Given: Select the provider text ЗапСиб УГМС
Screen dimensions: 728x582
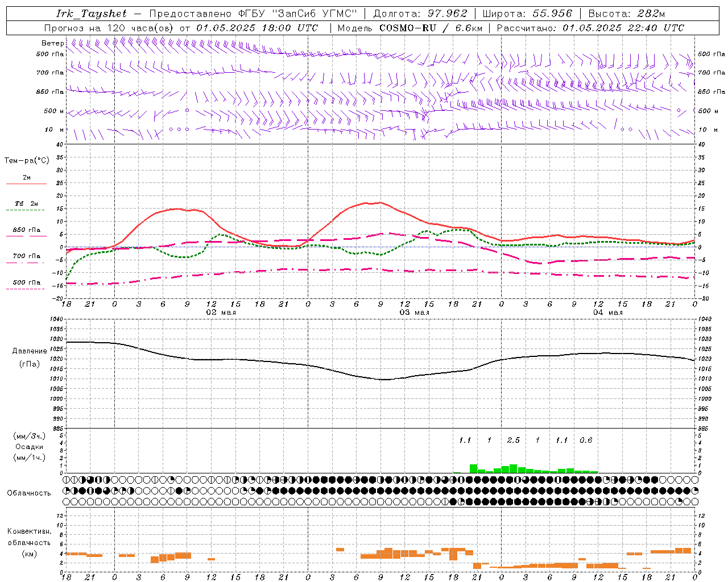Looking at the screenshot, I should click(315, 14).
